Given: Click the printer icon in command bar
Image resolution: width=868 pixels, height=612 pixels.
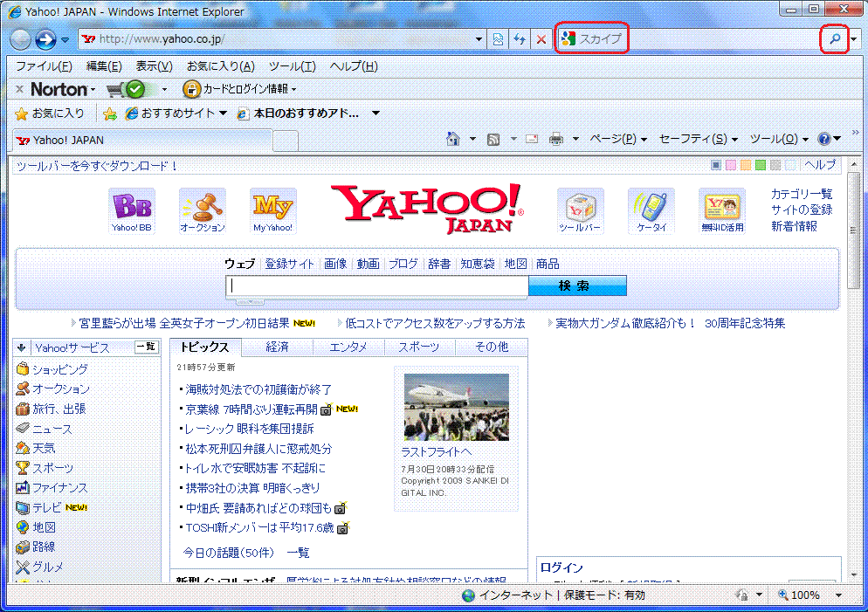Looking at the screenshot, I should point(555,139).
